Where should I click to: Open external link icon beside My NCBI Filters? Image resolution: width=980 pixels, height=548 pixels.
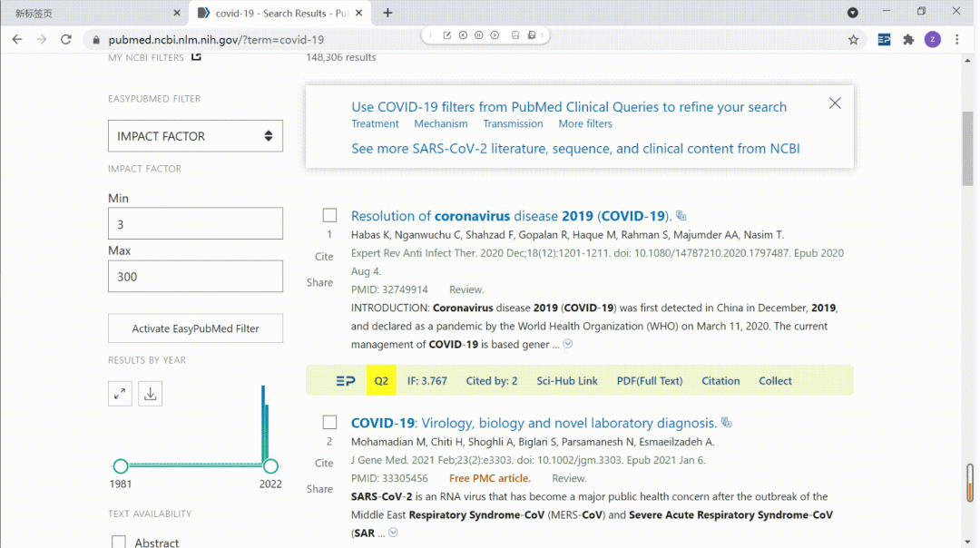[x=196, y=57]
